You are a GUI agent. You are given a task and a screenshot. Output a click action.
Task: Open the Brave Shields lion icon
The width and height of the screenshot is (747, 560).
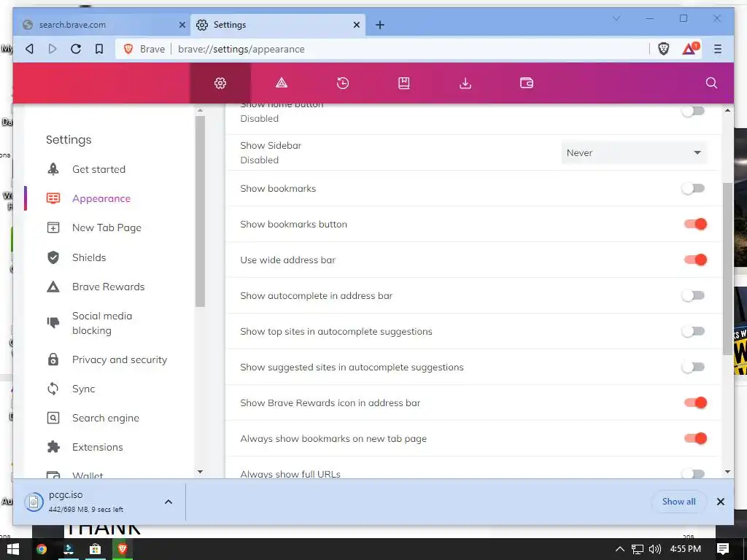[x=664, y=49]
